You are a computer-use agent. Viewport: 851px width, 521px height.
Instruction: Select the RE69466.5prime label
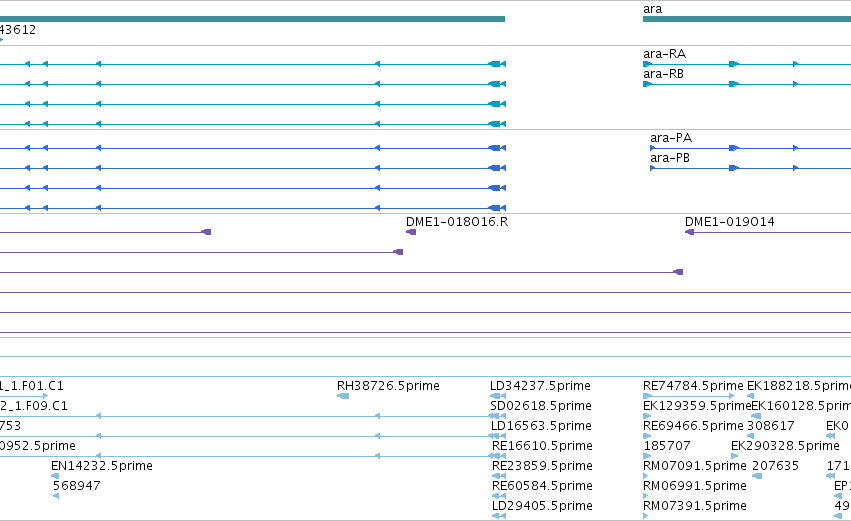pos(693,426)
